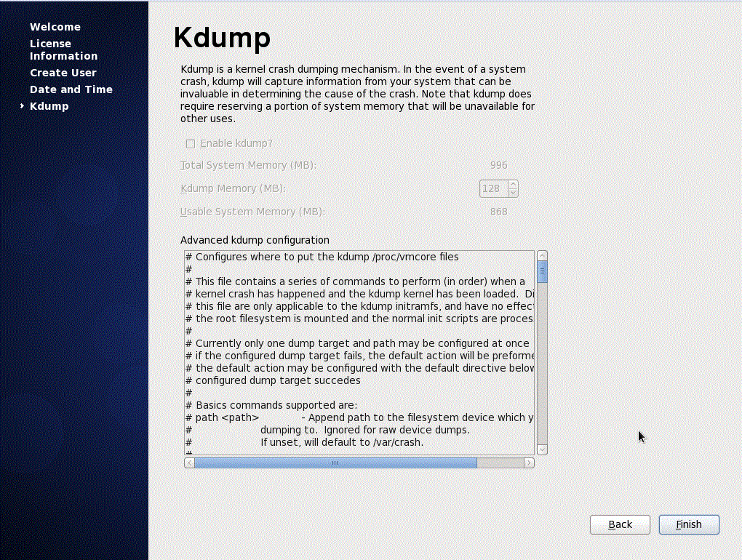Click the config text scroll-up arrow
Screen dimensions: 742x560
coord(541,256)
